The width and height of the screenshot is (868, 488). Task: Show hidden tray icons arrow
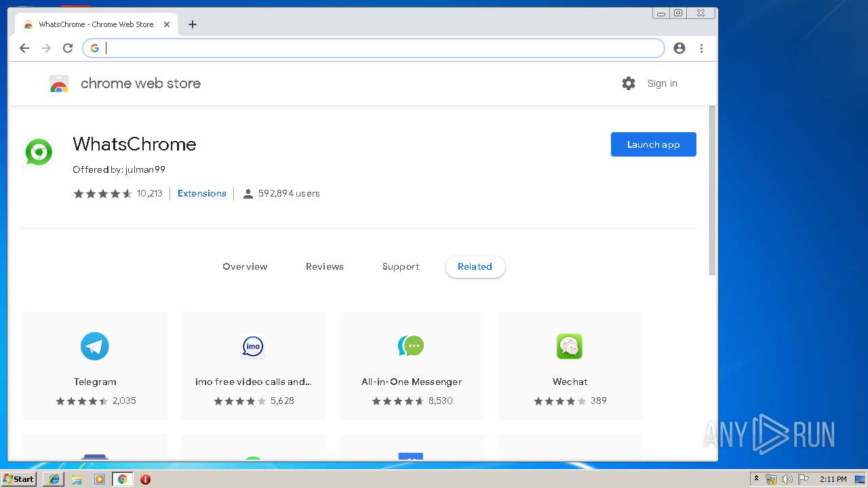[x=756, y=479]
